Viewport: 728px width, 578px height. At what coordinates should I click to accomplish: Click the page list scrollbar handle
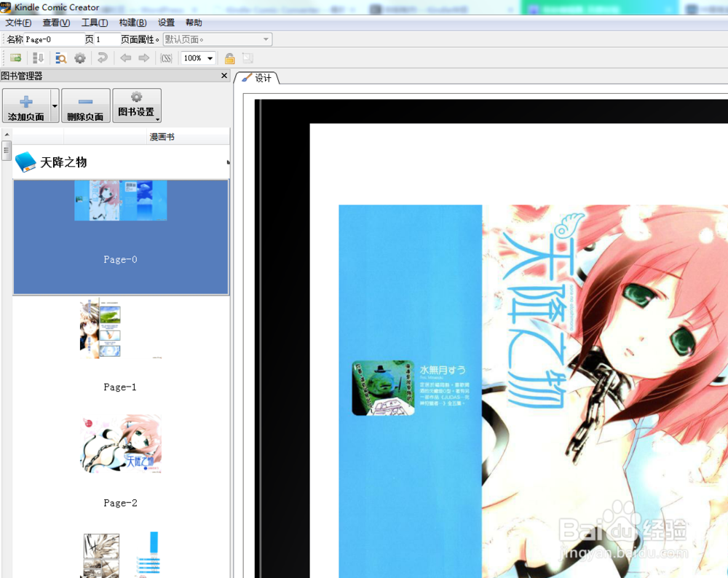[x=7, y=150]
